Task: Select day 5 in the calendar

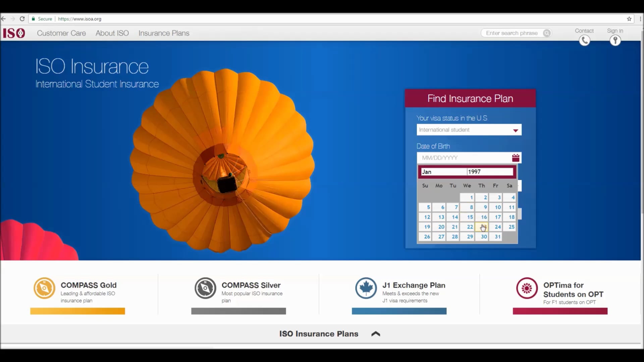Action: [x=425, y=207]
